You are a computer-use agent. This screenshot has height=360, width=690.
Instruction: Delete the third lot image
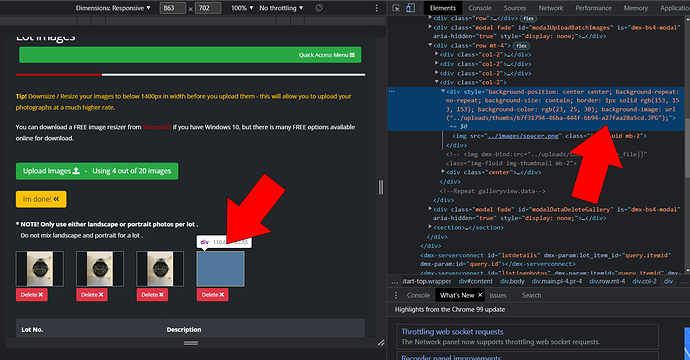pos(152,295)
